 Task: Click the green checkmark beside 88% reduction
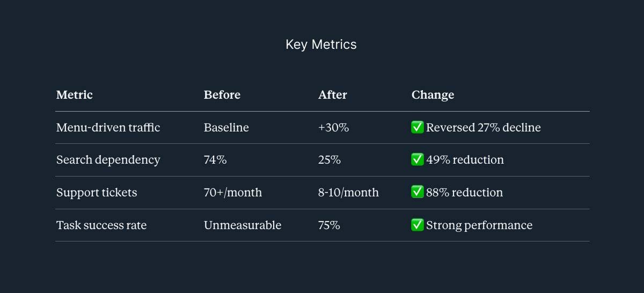[418, 192]
